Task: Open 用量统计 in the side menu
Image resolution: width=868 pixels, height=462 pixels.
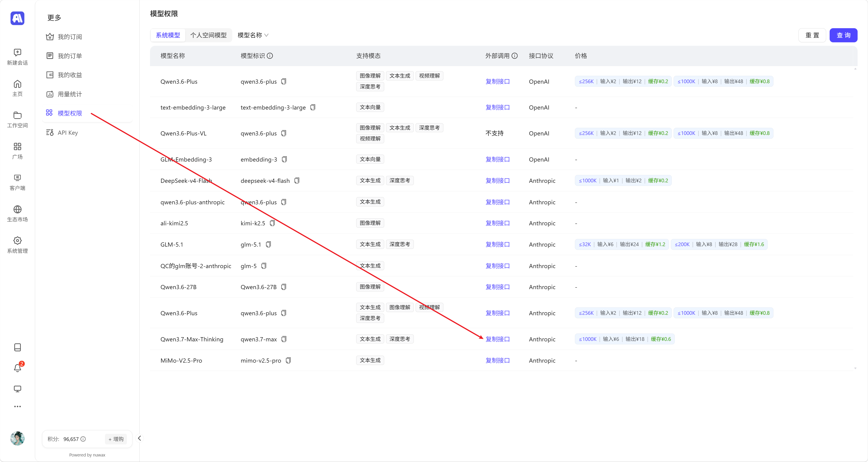Action: [x=87, y=94]
